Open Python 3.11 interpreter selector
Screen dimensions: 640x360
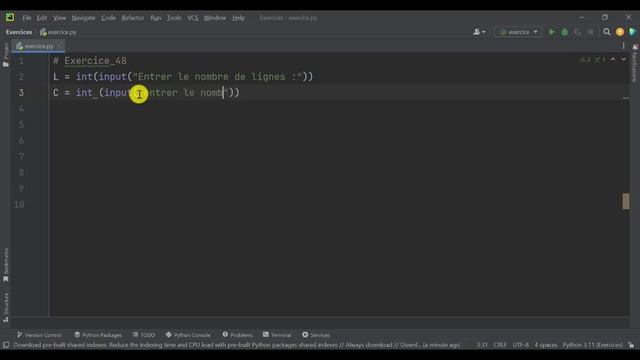click(593, 345)
